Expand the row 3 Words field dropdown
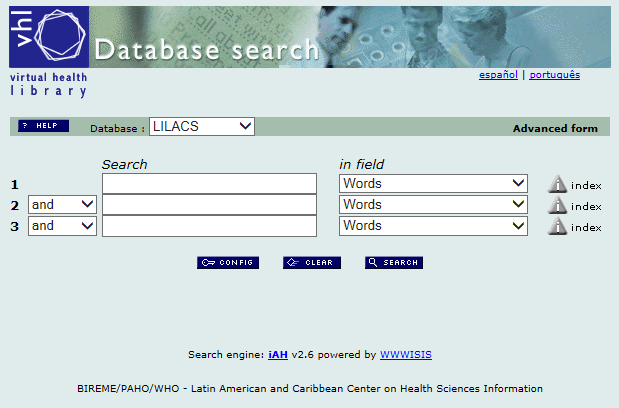619x408 pixels. (433, 226)
